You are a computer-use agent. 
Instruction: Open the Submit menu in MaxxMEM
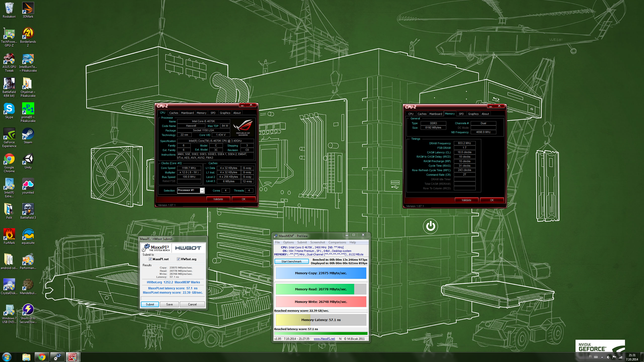click(302, 242)
